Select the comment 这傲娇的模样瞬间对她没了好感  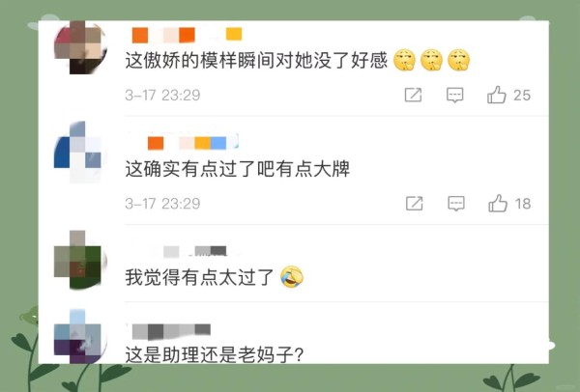coord(256,60)
